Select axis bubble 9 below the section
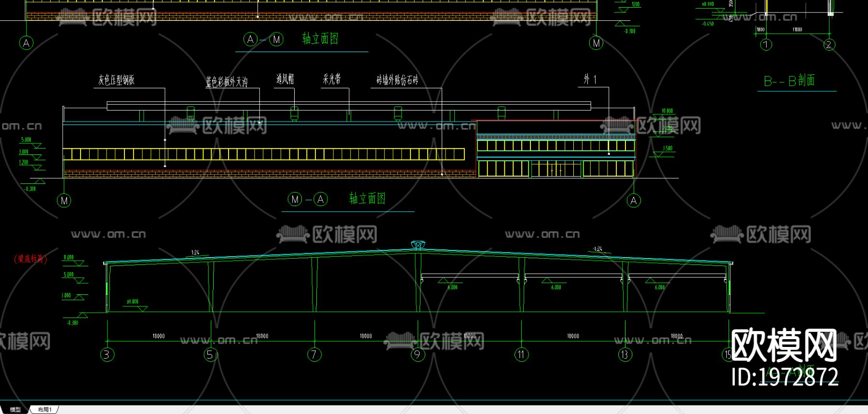 point(418,355)
